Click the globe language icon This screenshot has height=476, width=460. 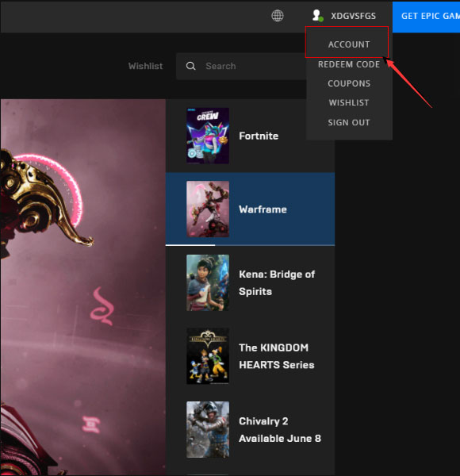[278, 16]
